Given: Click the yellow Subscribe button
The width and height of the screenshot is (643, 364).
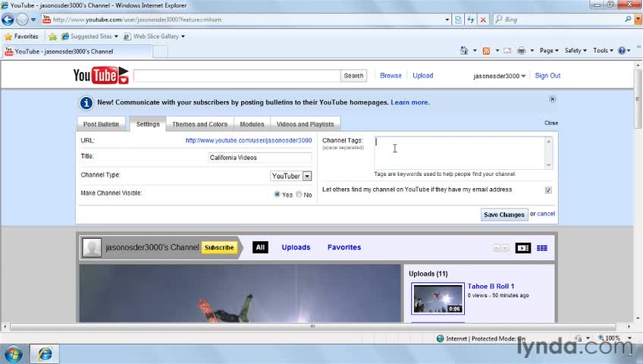Looking at the screenshot, I should [x=219, y=247].
